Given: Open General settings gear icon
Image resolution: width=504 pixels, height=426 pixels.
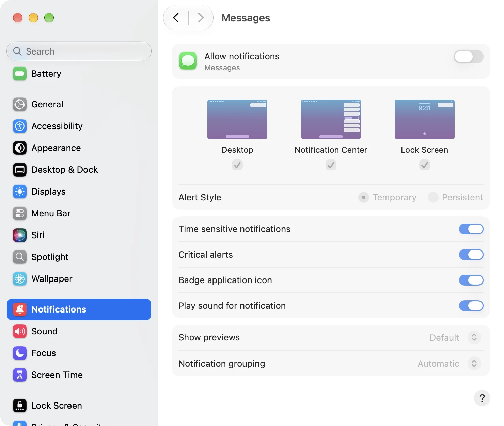Looking at the screenshot, I should tap(20, 104).
